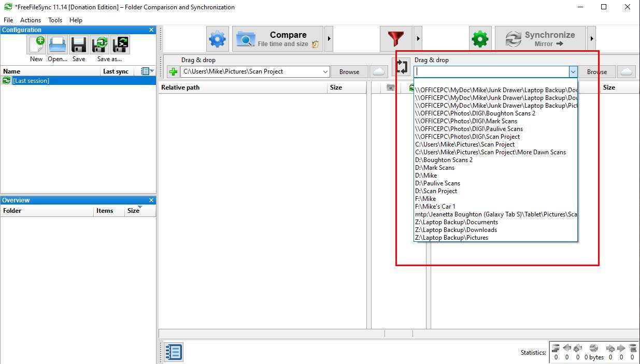Select the [Last session] configuration
This screenshot has width=640, height=364.
point(78,81)
